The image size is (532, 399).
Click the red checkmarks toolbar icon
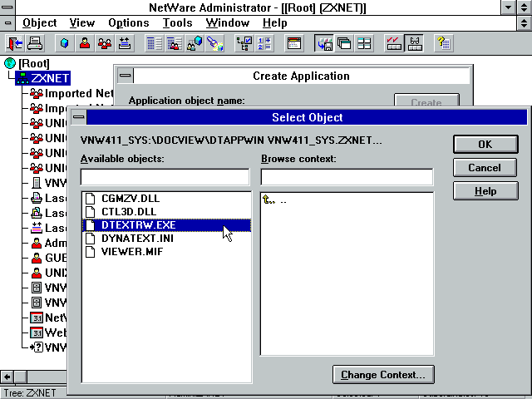coord(394,43)
